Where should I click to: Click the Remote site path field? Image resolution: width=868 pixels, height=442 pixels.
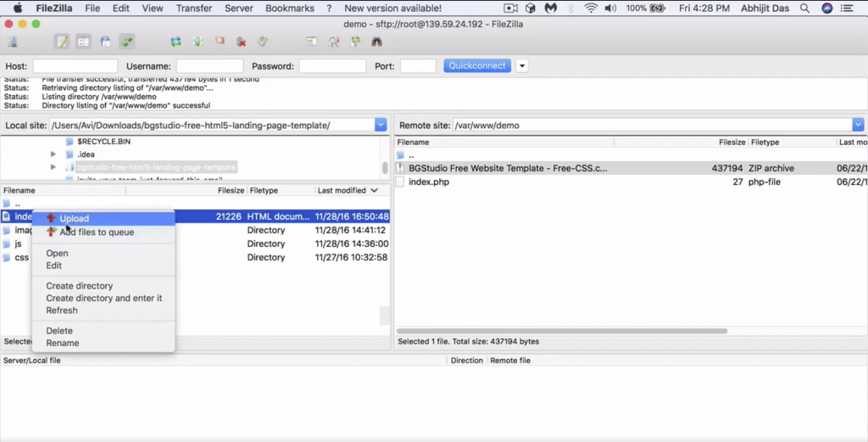click(653, 126)
